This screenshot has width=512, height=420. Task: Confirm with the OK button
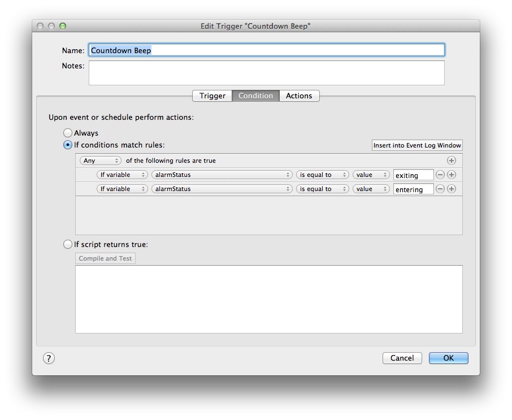pyautogui.click(x=448, y=358)
